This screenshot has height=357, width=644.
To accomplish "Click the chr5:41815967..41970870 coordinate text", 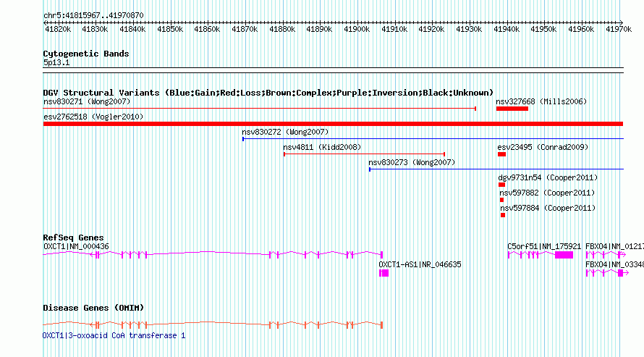I will tap(93, 15).
